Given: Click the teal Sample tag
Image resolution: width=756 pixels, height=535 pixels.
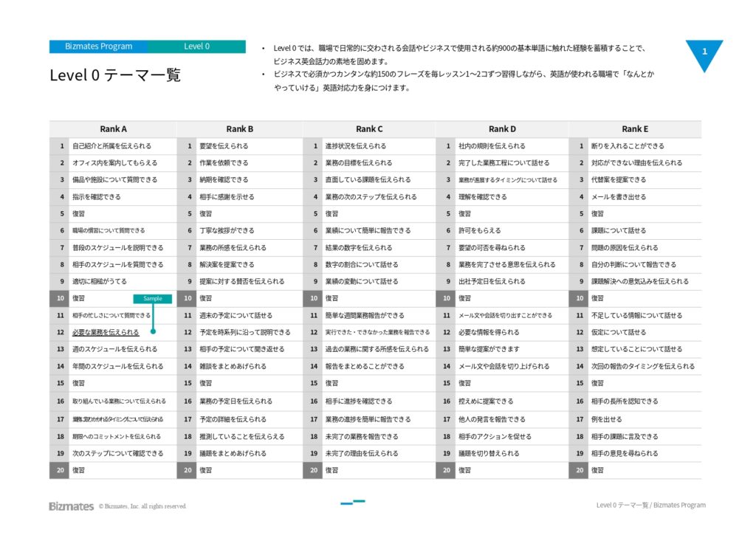Looking at the screenshot, I should coord(153,299).
